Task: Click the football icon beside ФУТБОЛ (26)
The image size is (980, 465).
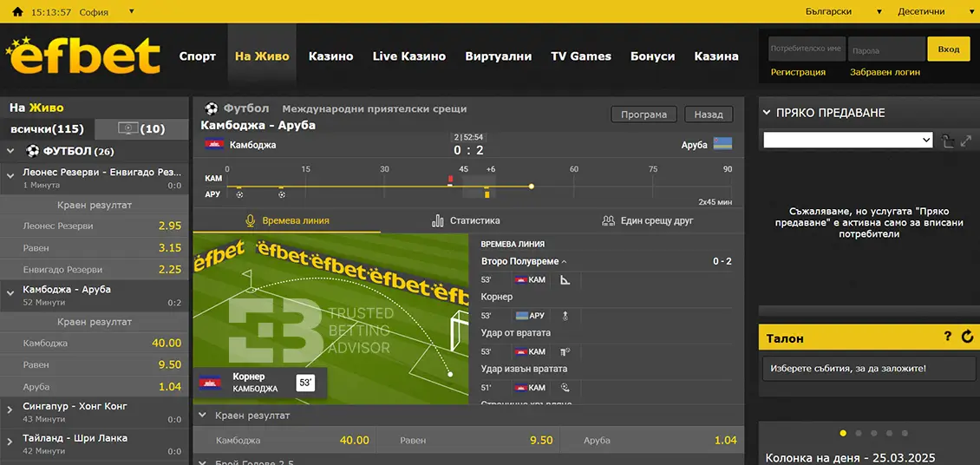Action: tap(32, 151)
